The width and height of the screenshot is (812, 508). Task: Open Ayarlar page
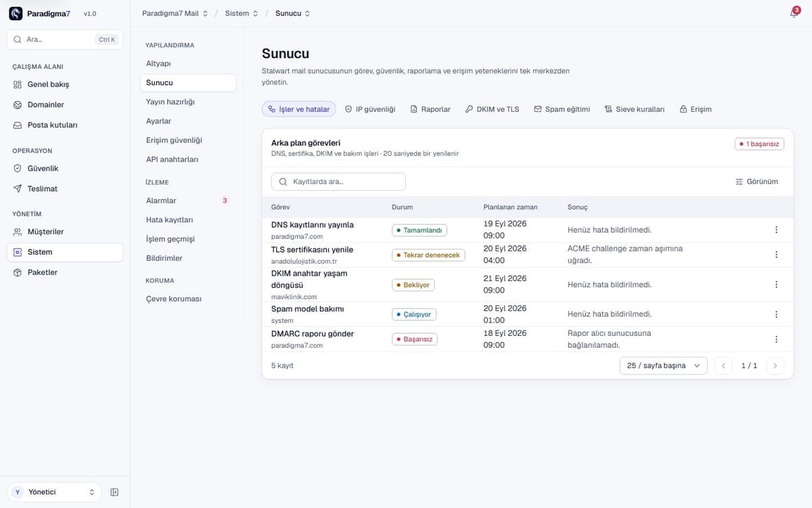point(188,121)
